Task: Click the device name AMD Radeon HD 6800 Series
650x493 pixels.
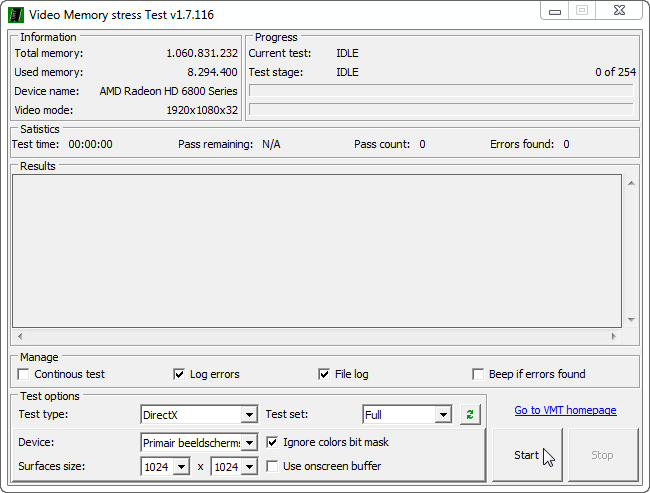Action: point(168,91)
